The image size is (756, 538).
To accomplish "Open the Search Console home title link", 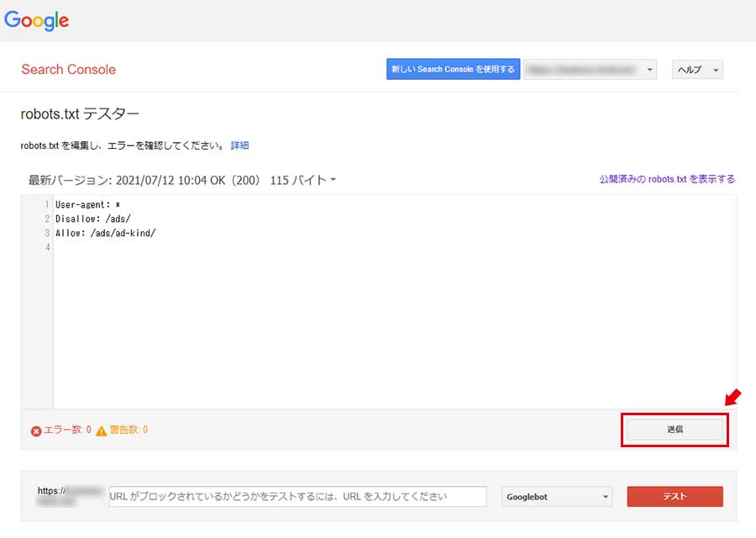I will tap(68, 70).
